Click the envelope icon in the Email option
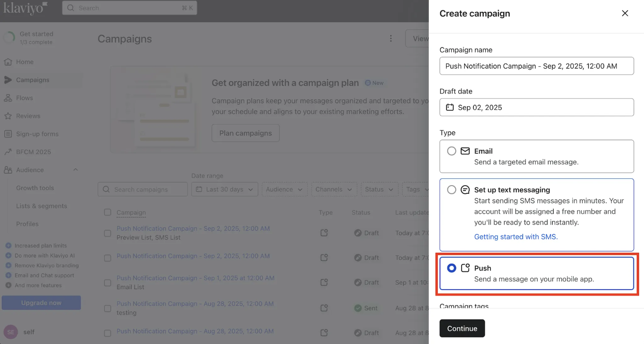 click(x=465, y=151)
